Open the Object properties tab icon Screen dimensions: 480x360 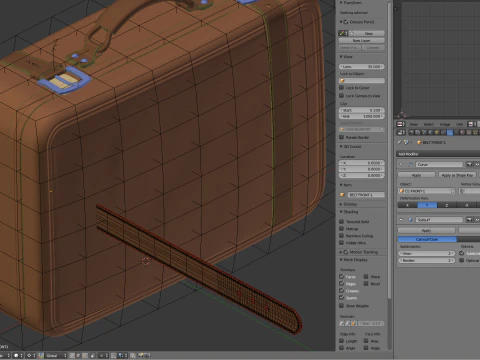pos(437,132)
